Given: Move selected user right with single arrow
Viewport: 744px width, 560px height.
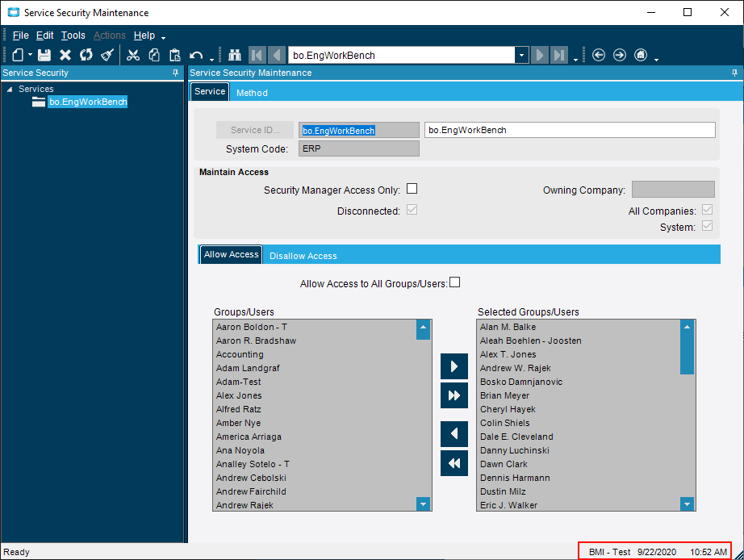Looking at the screenshot, I should (454, 366).
